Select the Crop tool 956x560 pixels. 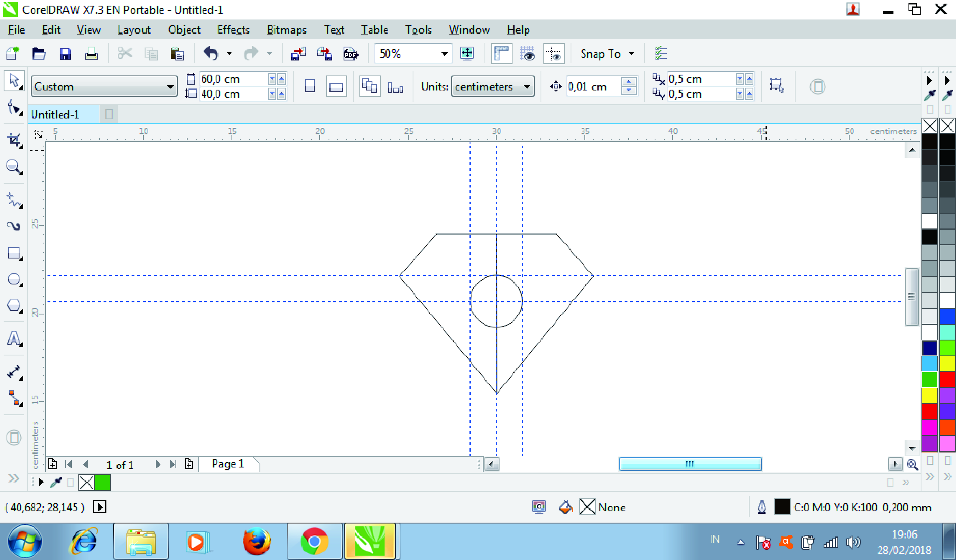[x=14, y=140]
